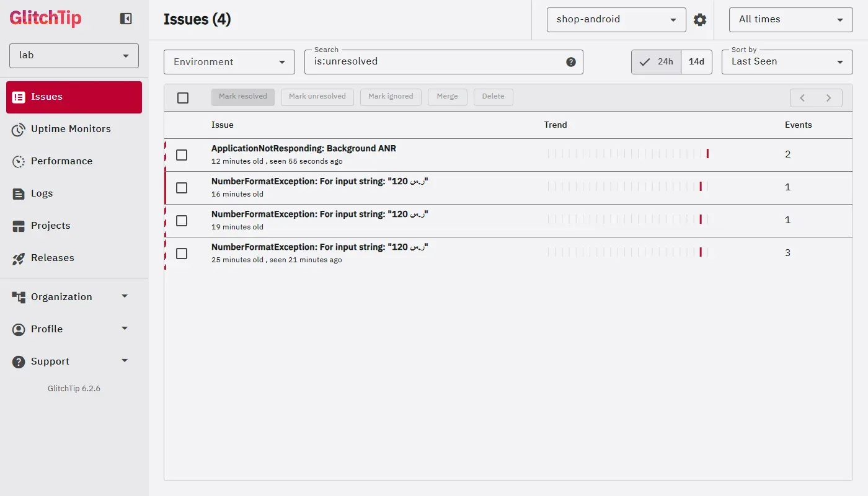Open the Environment filter dropdown

(x=229, y=62)
